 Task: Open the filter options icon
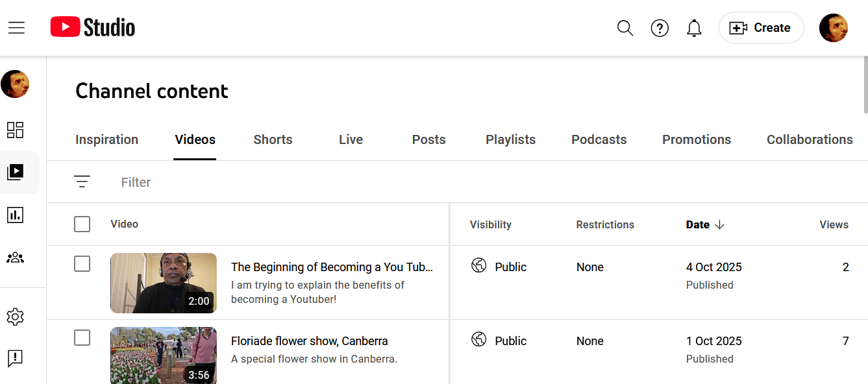[x=82, y=182]
